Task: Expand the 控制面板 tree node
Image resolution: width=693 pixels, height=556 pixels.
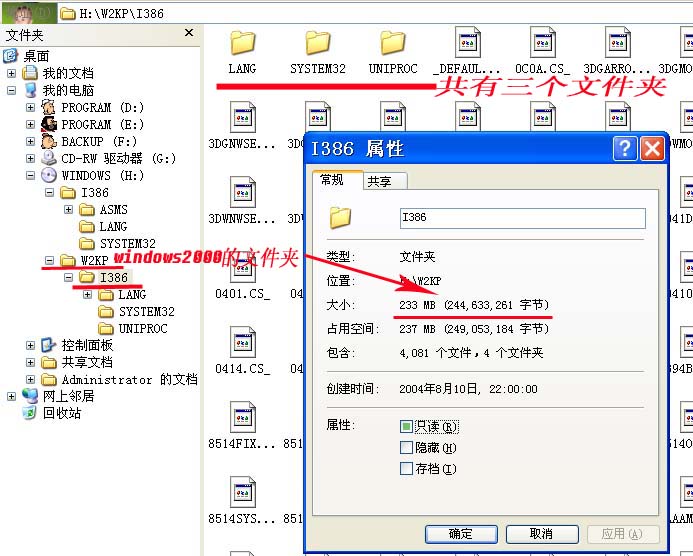Action: coord(30,345)
